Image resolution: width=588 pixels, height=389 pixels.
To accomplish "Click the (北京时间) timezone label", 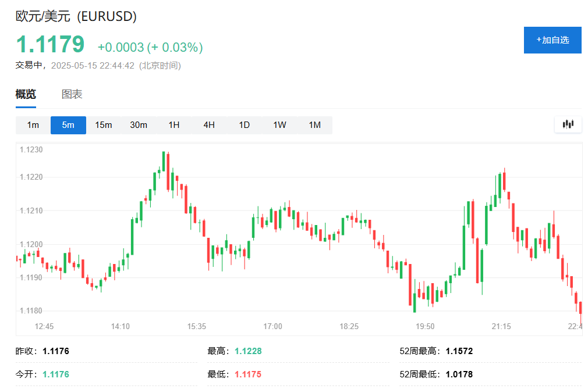I will point(160,66).
